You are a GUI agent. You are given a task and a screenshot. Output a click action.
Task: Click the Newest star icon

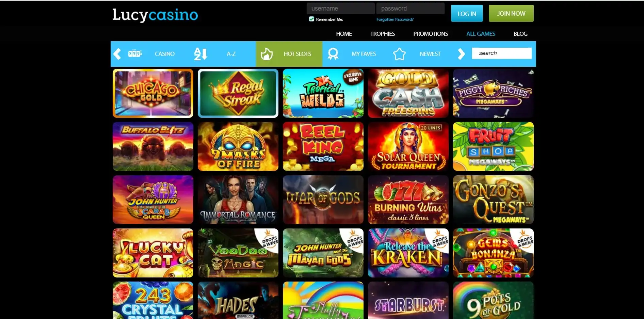click(x=399, y=54)
